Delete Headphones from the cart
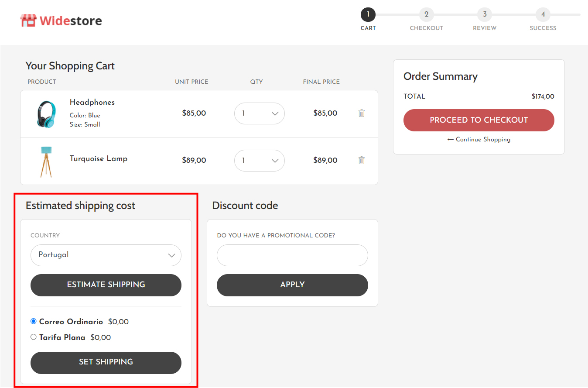 pos(361,113)
